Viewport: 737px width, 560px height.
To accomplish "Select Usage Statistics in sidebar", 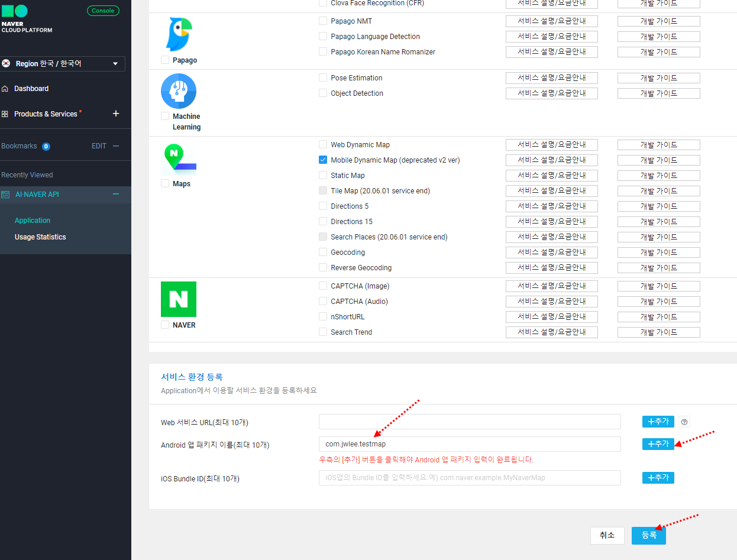I will pyautogui.click(x=40, y=237).
